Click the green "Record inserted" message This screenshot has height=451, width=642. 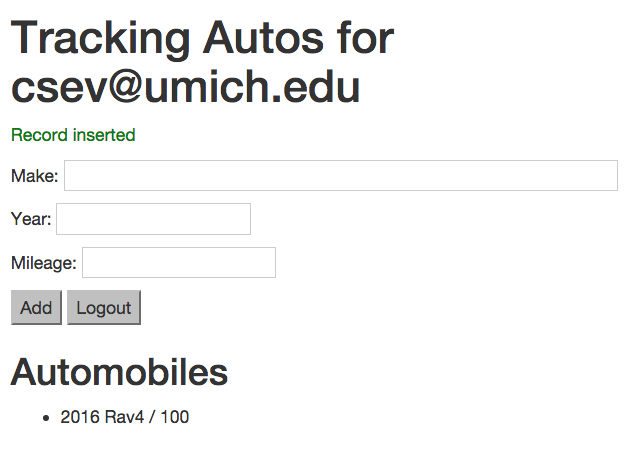(73, 135)
